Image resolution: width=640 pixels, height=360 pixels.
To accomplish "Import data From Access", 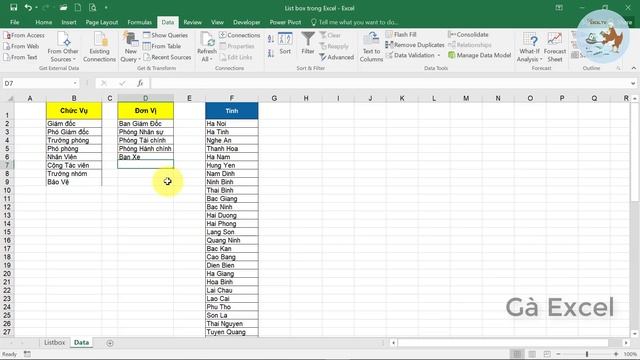I will [24, 35].
